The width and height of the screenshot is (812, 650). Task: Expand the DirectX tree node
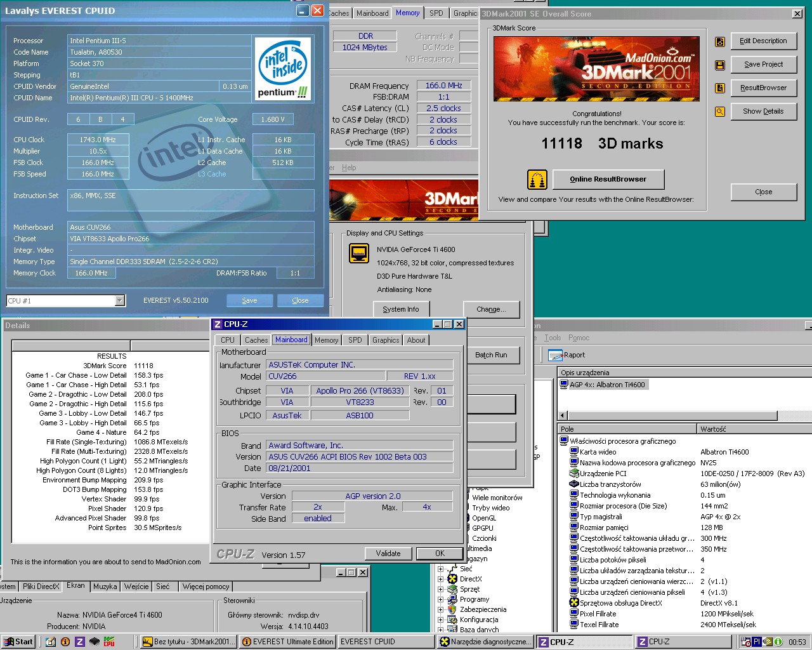(440, 580)
